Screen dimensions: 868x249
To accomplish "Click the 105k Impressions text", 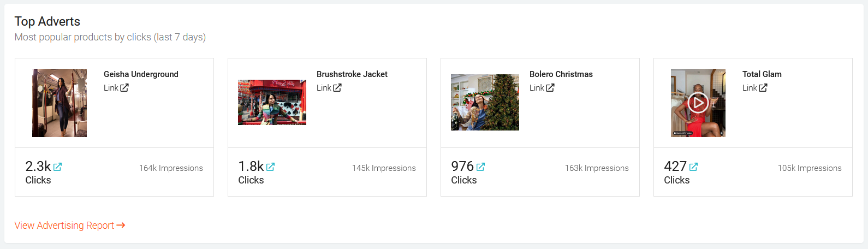I will [x=810, y=168].
